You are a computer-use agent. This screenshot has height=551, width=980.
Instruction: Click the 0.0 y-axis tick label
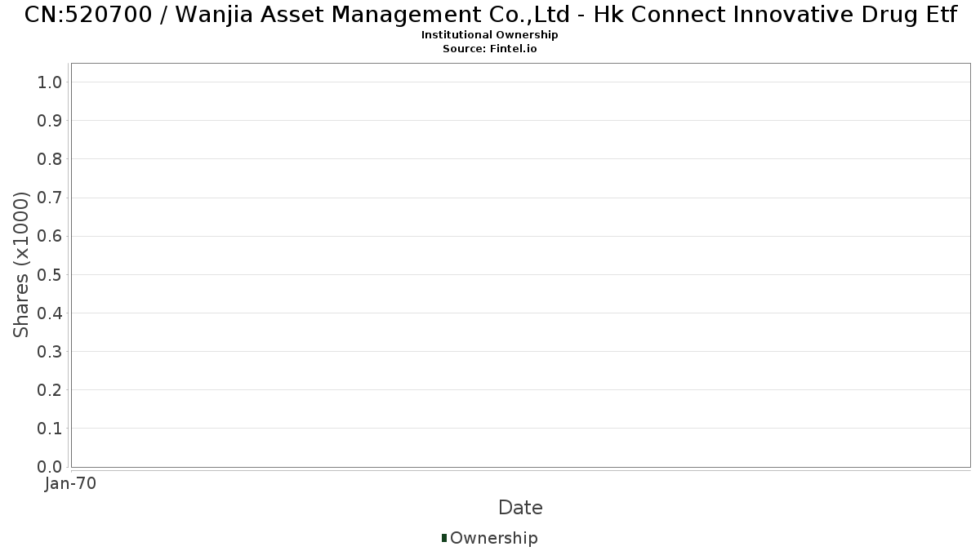coord(50,467)
